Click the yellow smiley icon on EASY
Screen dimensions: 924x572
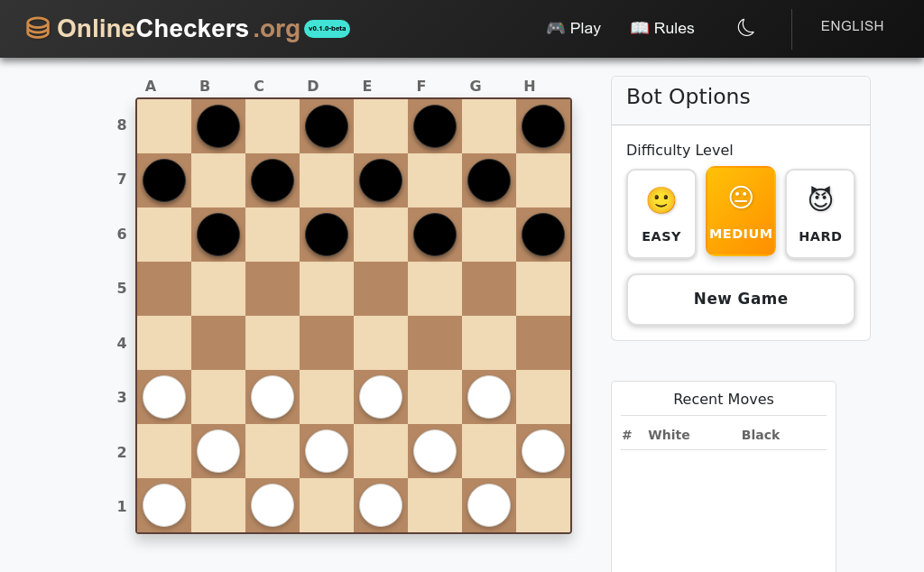click(x=661, y=200)
